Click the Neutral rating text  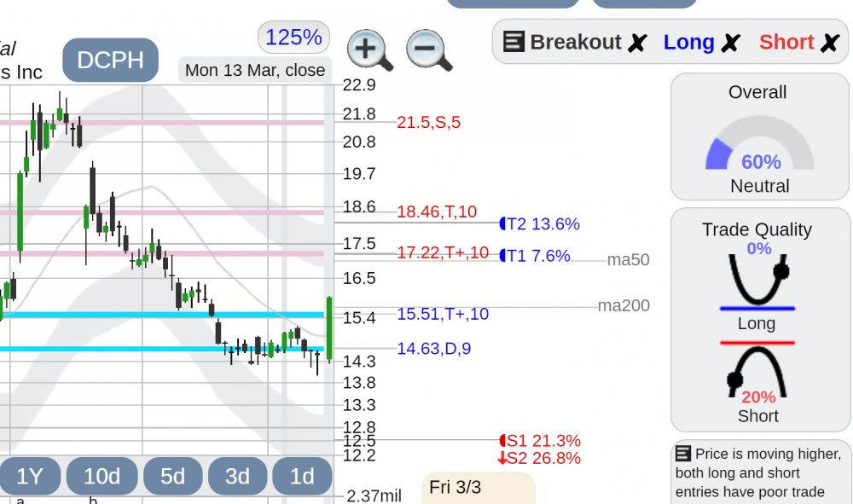[x=759, y=186]
